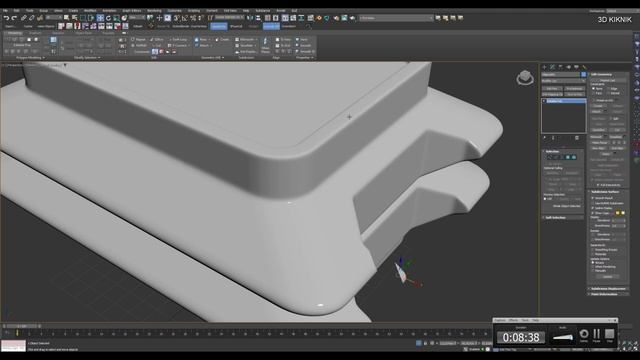
Task: Click the Align tool icon
Action: coord(258,18)
